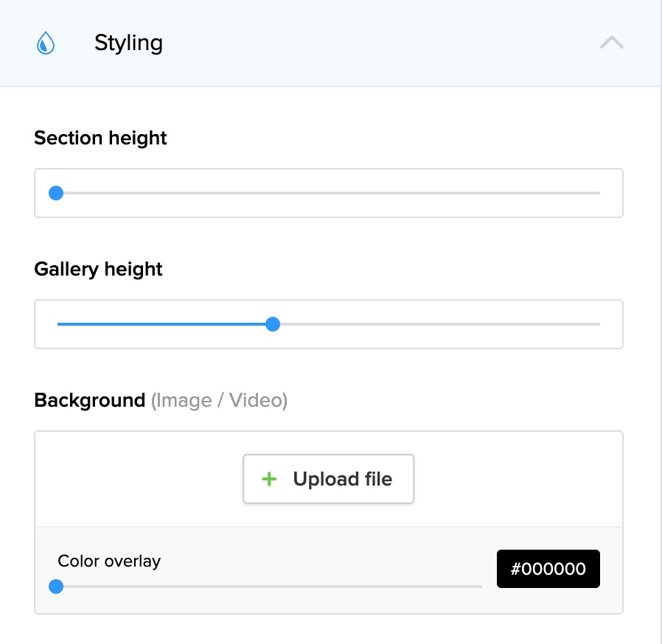Click the Background (Image / Video) label
Viewport: 662px width, 644px height.
[160, 400]
